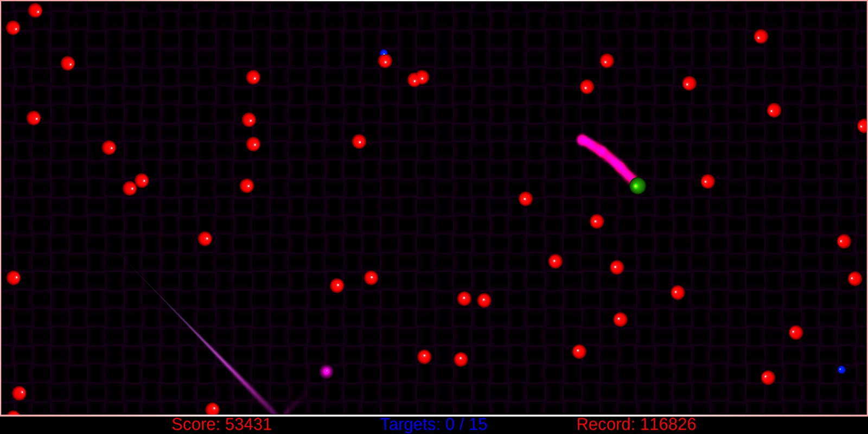Click the lone blue target dot near bottom right
868x434 pixels.
point(841,369)
